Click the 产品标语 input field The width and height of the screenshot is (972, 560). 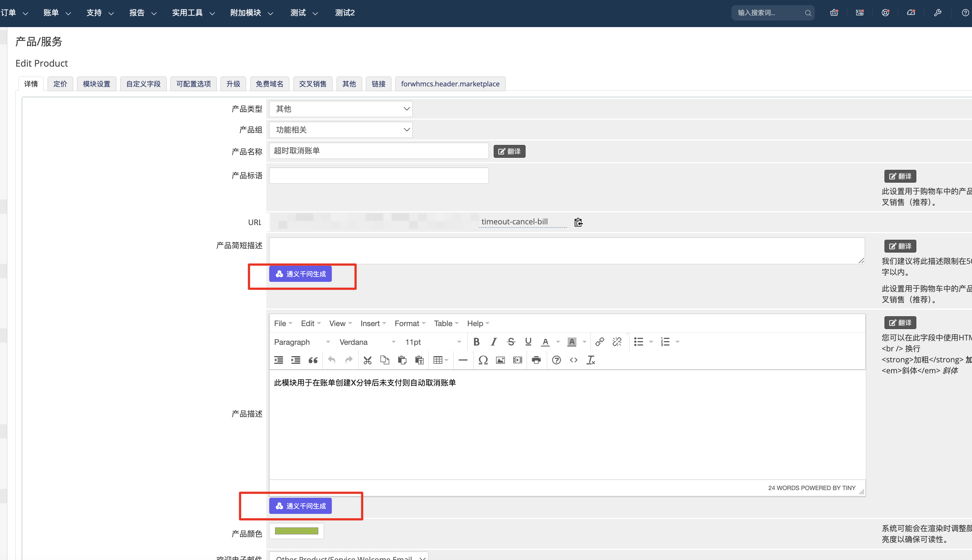tap(379, 176)
